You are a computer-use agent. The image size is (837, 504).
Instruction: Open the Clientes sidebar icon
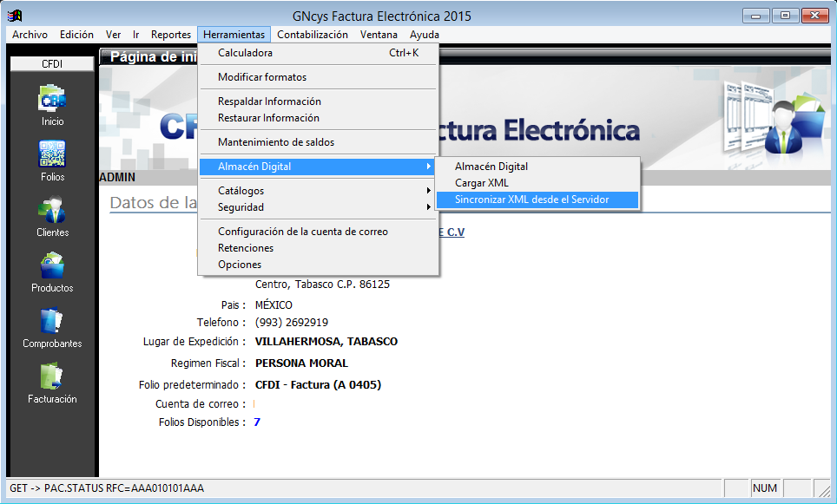pos(52,217)
